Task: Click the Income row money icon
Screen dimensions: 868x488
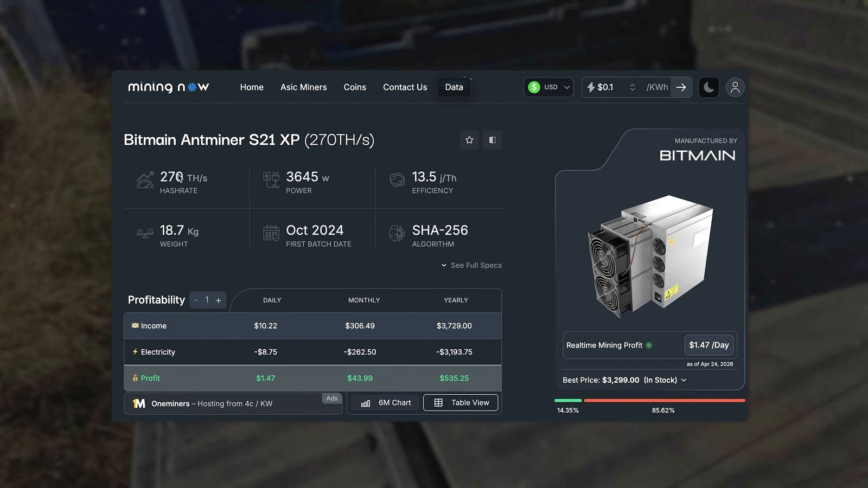Action: (x=135, y=325)
